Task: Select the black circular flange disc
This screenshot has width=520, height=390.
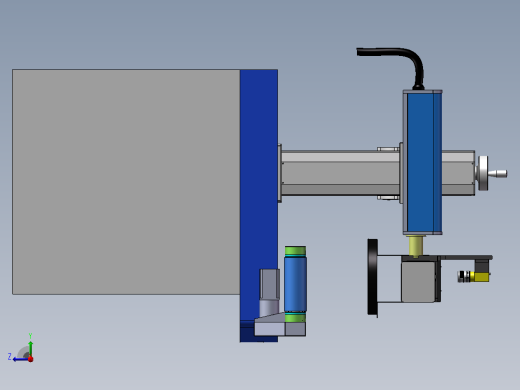Action: click(x=373, y=277)
